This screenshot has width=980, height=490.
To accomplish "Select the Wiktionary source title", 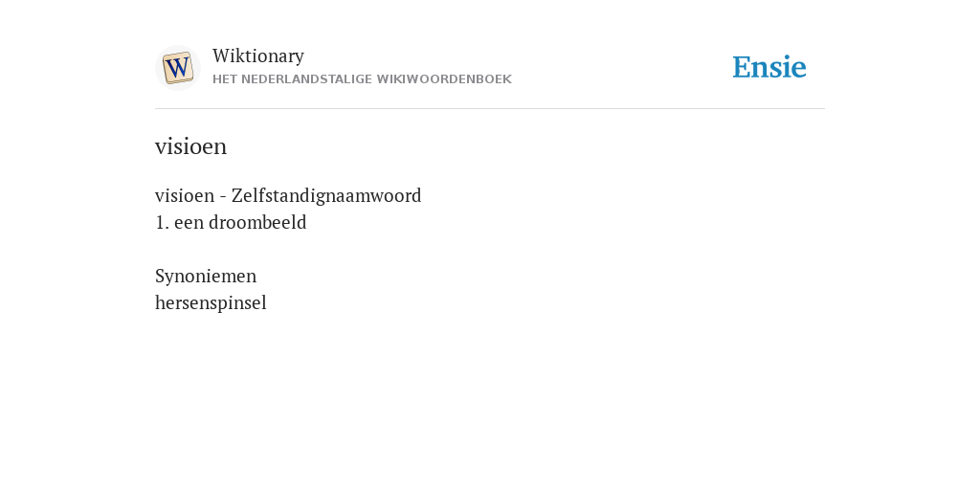I will pyautogui.click(x=258, y=56).
